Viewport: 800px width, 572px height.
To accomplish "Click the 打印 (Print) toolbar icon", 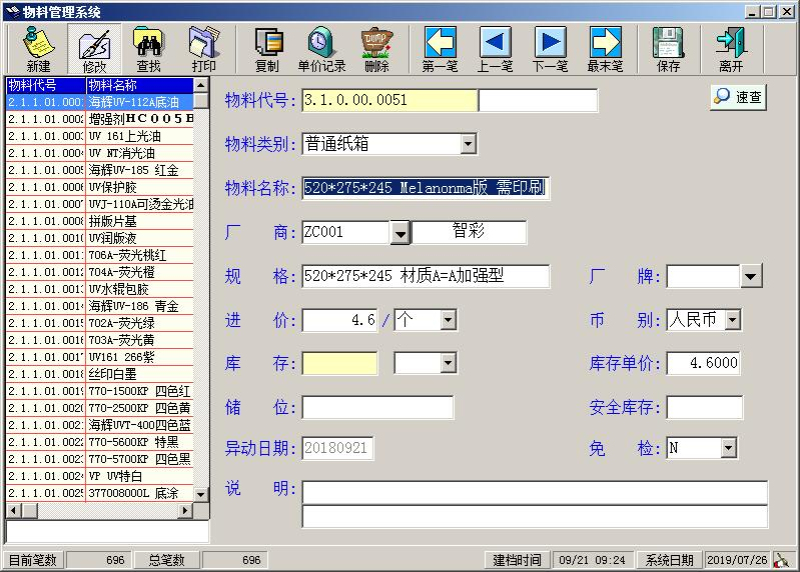I will (204, 48).
